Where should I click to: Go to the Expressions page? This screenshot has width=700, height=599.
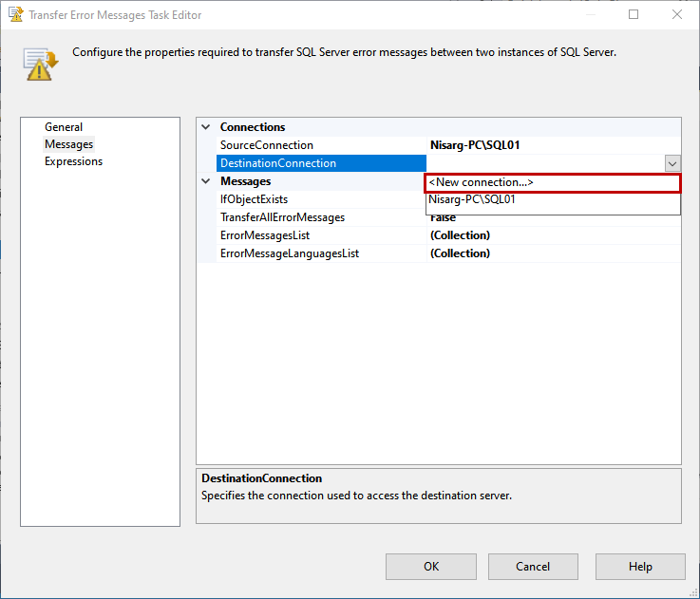point(74,161)
